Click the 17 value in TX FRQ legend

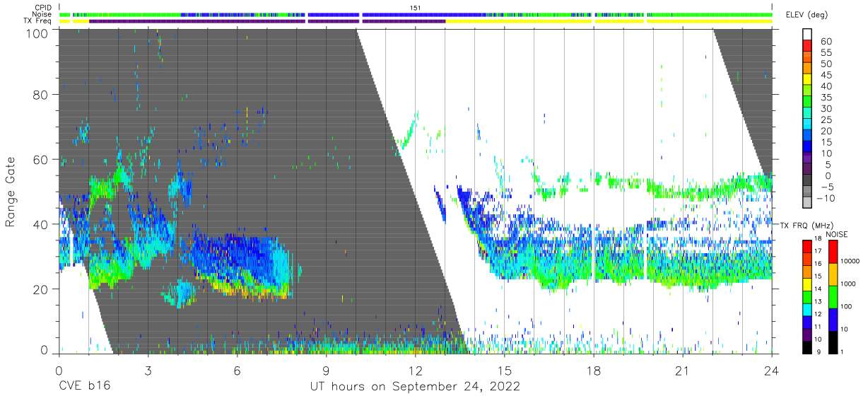819,251
